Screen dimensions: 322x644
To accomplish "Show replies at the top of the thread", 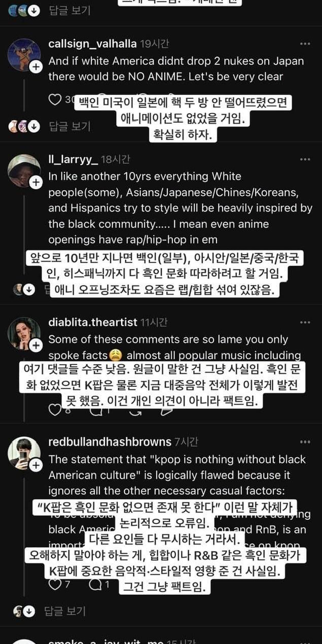I will pos(69,10).
